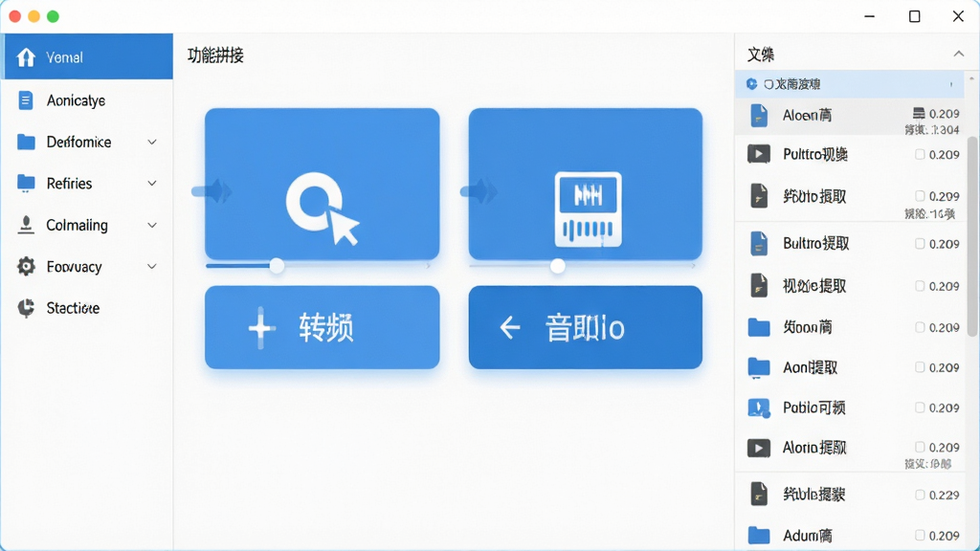
Task: Check the box in the Adum row
Action: [x=920, y=536]
